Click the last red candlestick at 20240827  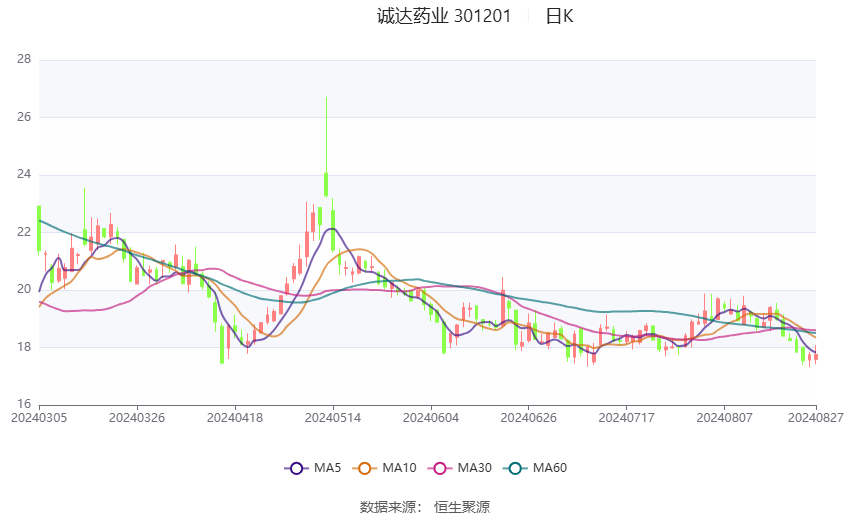tap(815, 356)
